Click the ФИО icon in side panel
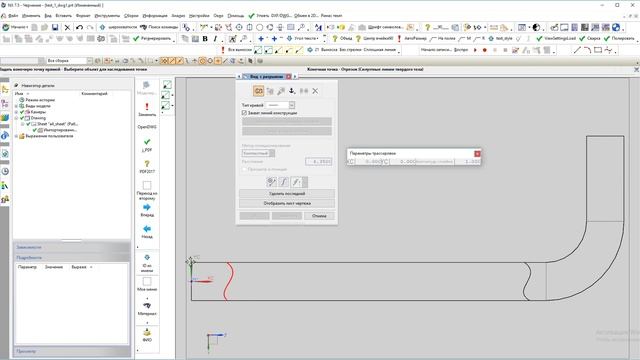Viewport: 640px width, 360px height. 147,332
